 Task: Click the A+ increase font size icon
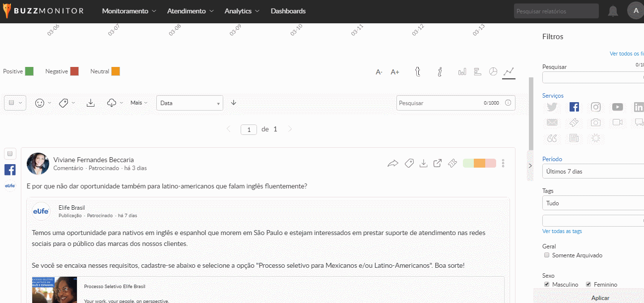[x=395, y=72]
